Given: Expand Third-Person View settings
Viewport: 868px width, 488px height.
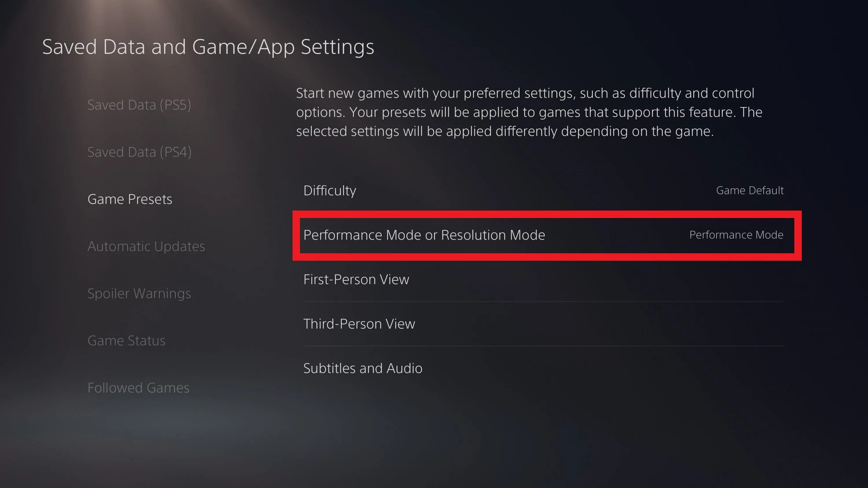Looking at the screenshot, I should [x=543, y=324].
